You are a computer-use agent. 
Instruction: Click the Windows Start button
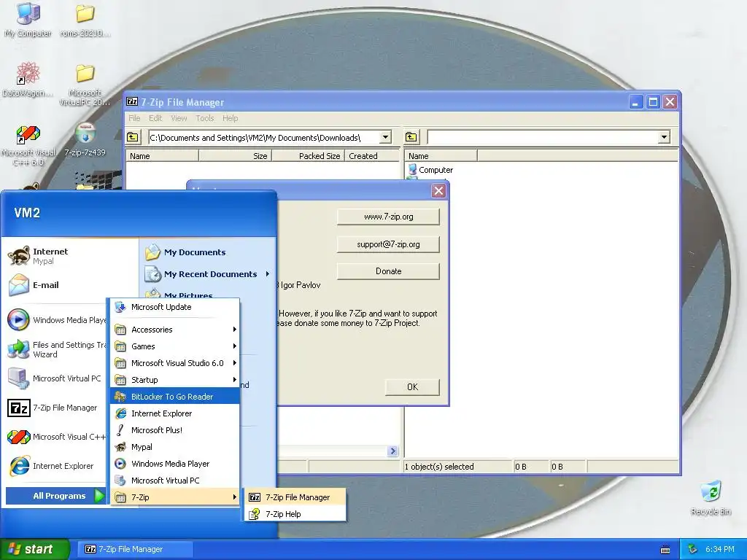click(x=34, y=549)
